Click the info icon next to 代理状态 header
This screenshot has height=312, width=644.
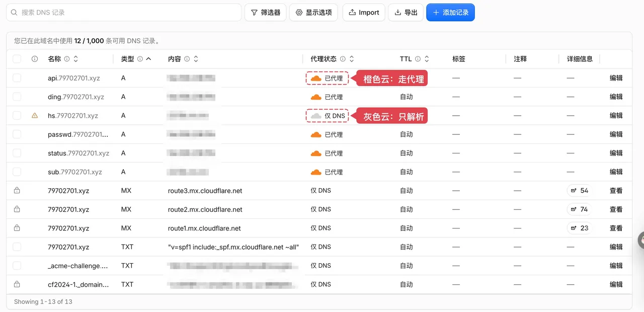coord(343,59)
